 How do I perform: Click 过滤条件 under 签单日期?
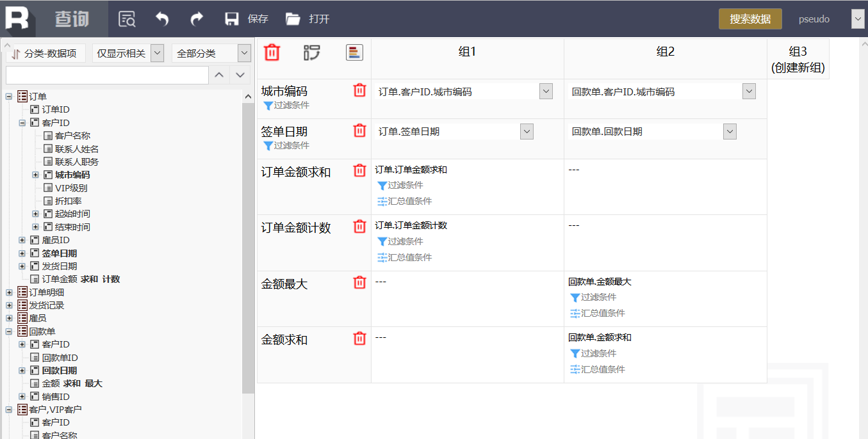(286, 145)
